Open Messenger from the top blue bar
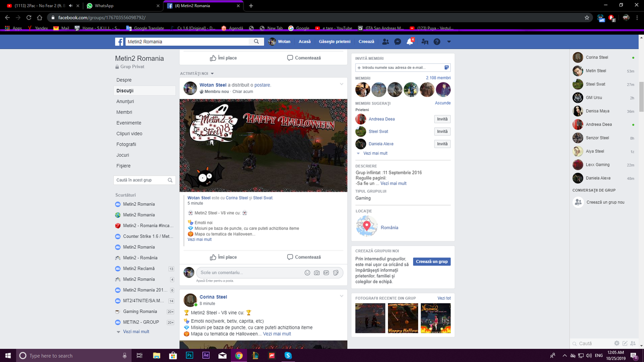Image resolution: width=644 pixels, height=362 pixels. 397,41
